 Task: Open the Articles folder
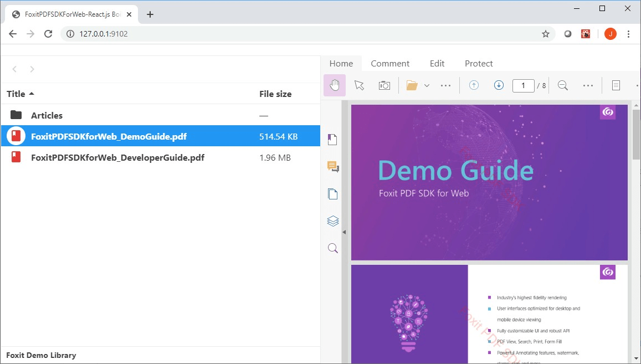160,115
